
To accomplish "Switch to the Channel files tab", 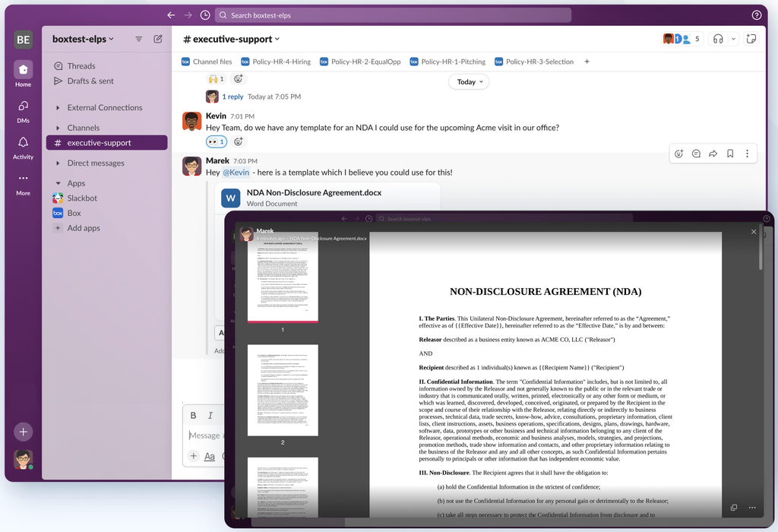I will click(x=207, y=62).
